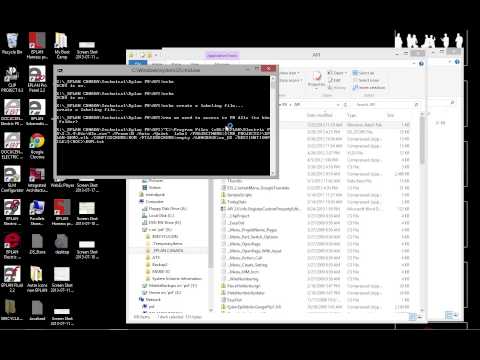480x360 pixels.
Task: Select Computer in the navigation pane
Action: point(151,202)
